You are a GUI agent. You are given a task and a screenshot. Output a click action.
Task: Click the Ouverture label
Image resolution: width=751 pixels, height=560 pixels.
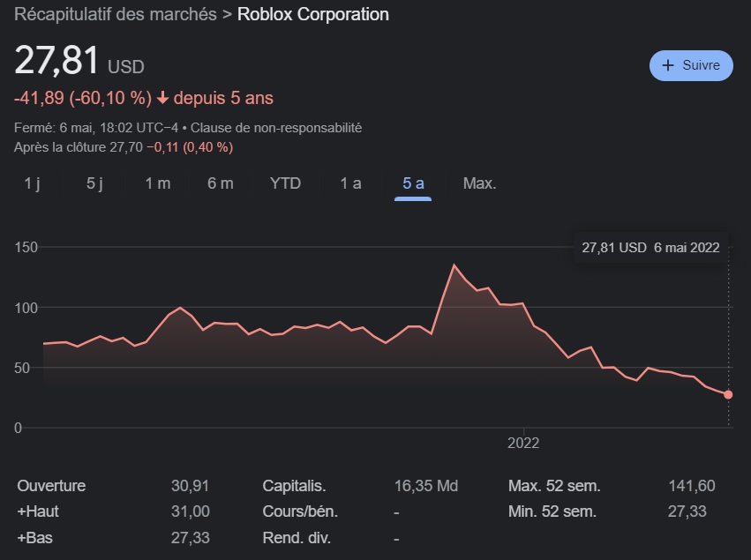pyautogui.click(x=51, y=486)
